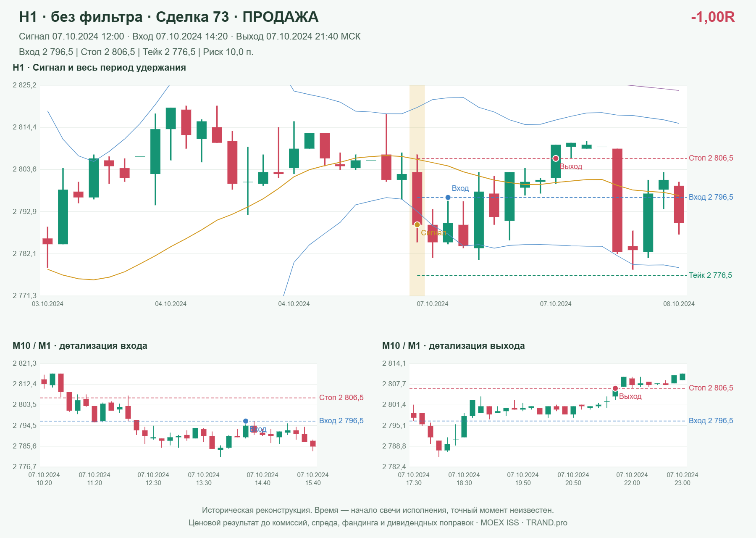Click the 'Стоп 2 806,5' label in entry detail chart

coord(341,398)
